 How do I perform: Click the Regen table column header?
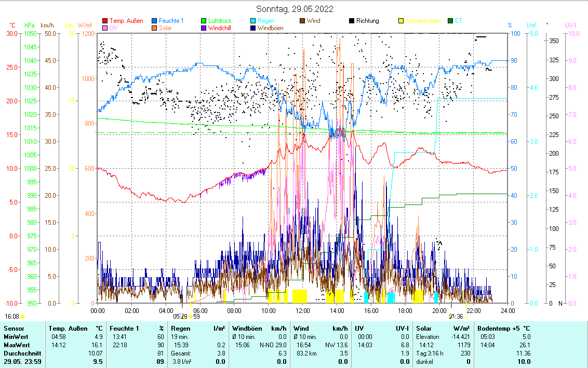point(181,329)
